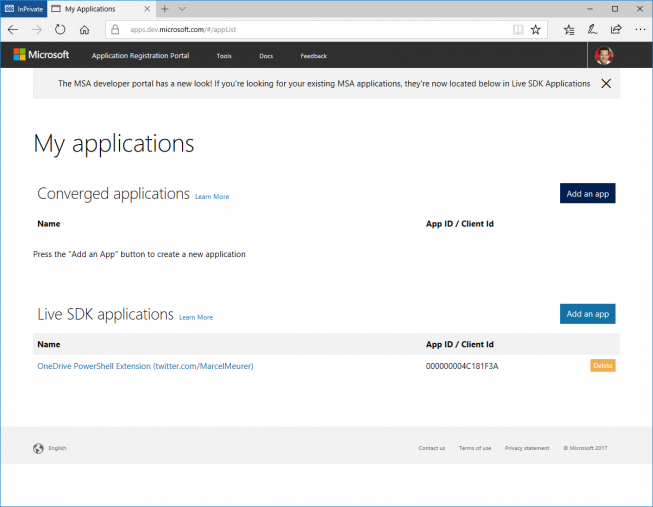Screen dimensions: 653x507
Task: Open OneDrive PowerShell Extension application
Action: 145,366
